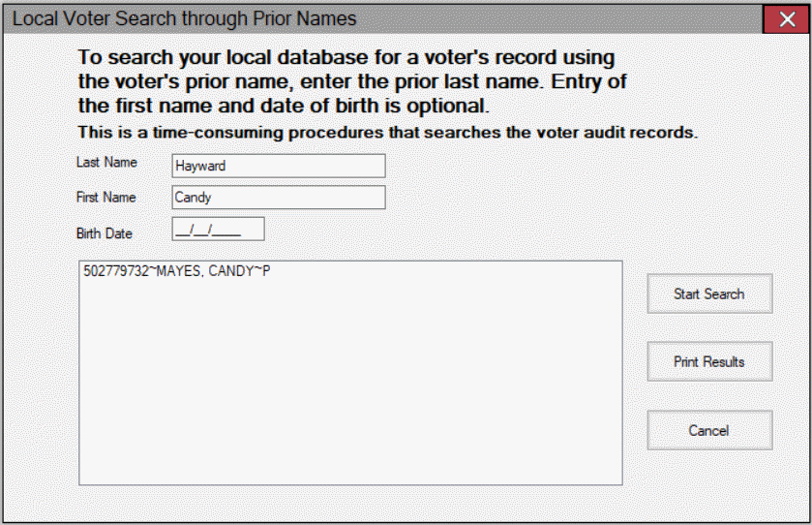This screenshot has width=812, height=525.
Task: Close the Local Voter Search dialog
Action: [791, 19]
